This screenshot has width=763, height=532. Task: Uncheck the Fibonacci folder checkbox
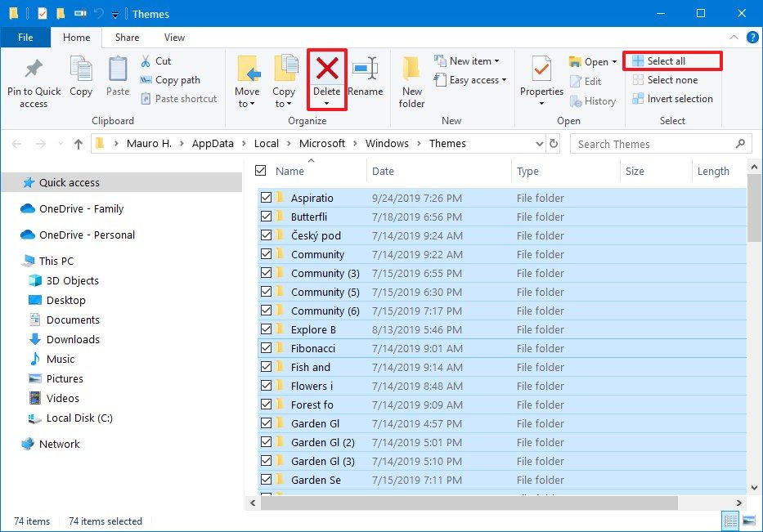coord(266,348)
